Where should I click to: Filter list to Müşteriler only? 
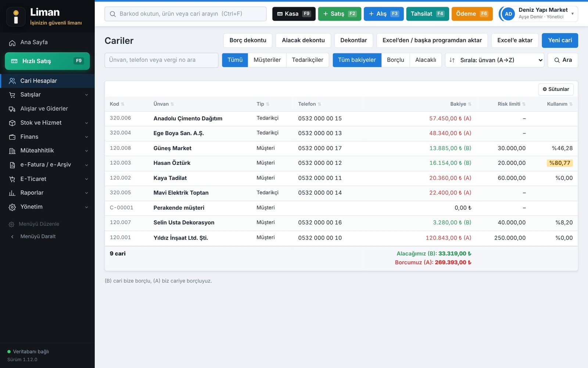(x=267, y=60)
